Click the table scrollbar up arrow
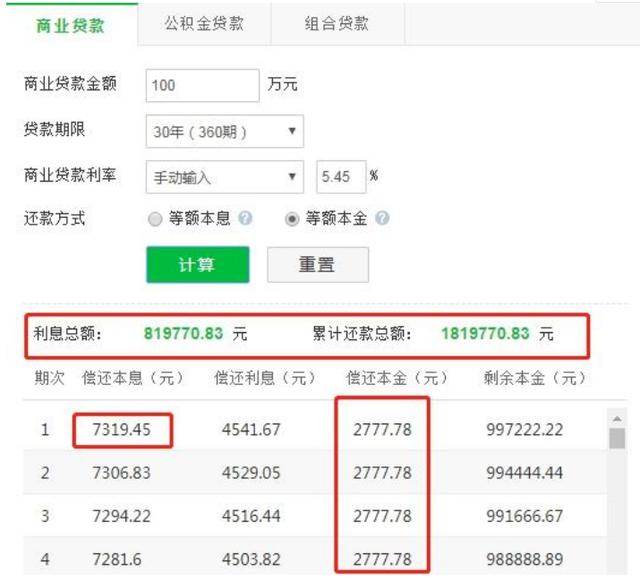Screen dimensions: 640x581 pyautogui.click(x=617, y=419)
